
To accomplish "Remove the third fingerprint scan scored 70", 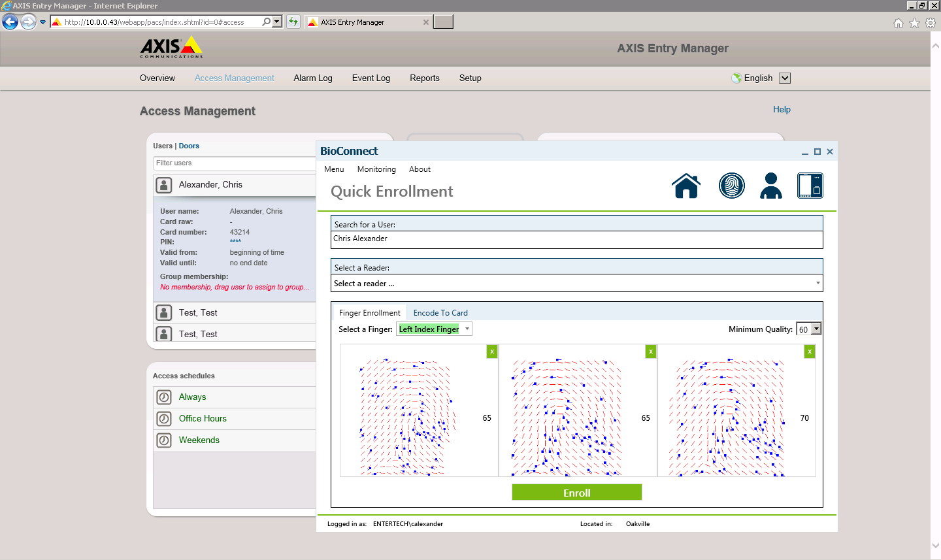I will [810, 352].
